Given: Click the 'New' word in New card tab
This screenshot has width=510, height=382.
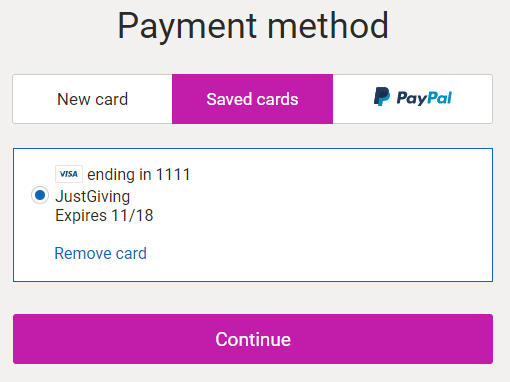Looking at the screenshot, I should click(73, 99).
